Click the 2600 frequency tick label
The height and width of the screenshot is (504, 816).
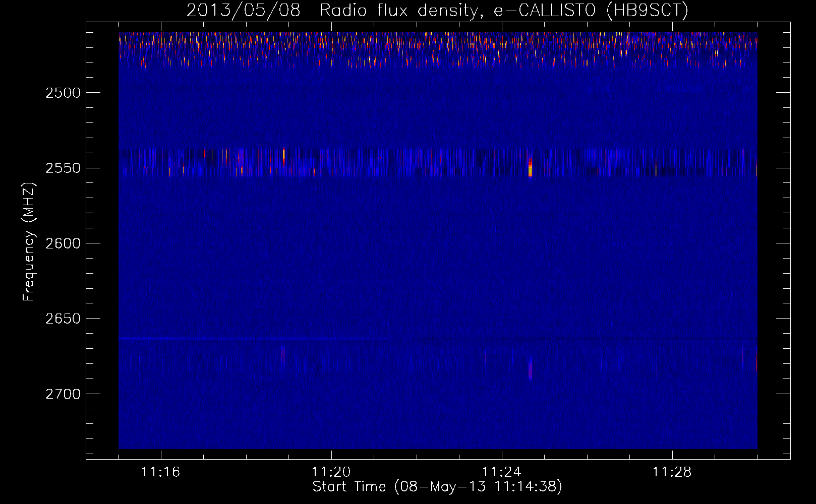[x=63, y=243]
